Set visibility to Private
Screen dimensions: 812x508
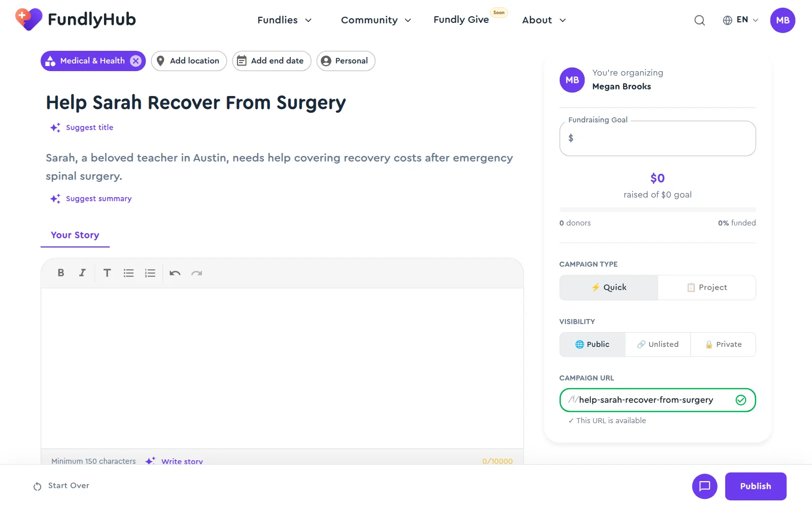[723, 344]
